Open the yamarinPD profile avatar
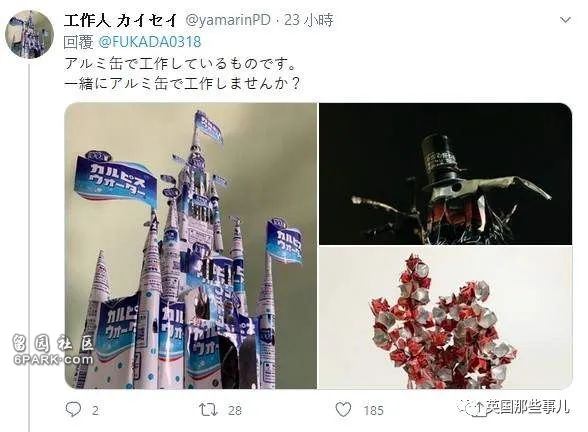Image resolution: width=588 pixels, height=432 pixels. (x=29, y=34)
